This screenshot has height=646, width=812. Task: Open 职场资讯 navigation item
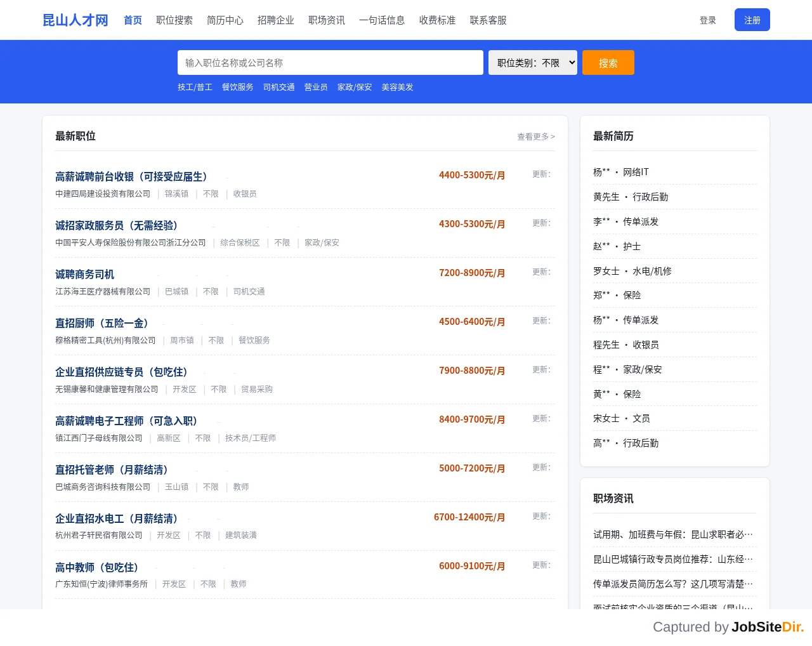pyautogui.click(x=327, y=20)
